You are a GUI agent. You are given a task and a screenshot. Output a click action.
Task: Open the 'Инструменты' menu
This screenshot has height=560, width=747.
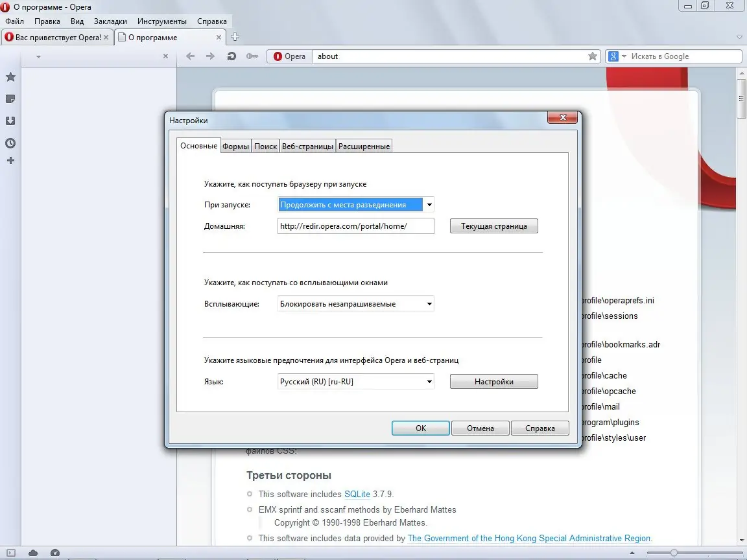coord(162,21)
